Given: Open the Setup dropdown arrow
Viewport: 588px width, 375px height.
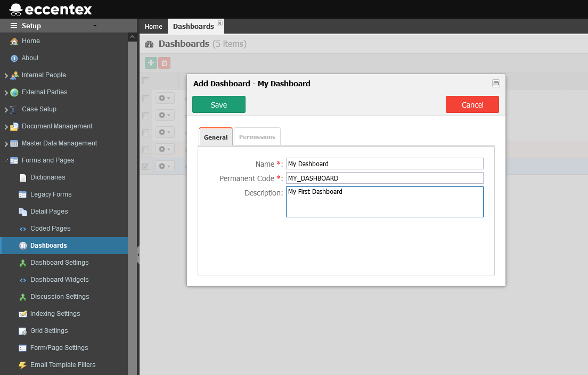Looking at the screenshot, I should [x=95, y=26].
